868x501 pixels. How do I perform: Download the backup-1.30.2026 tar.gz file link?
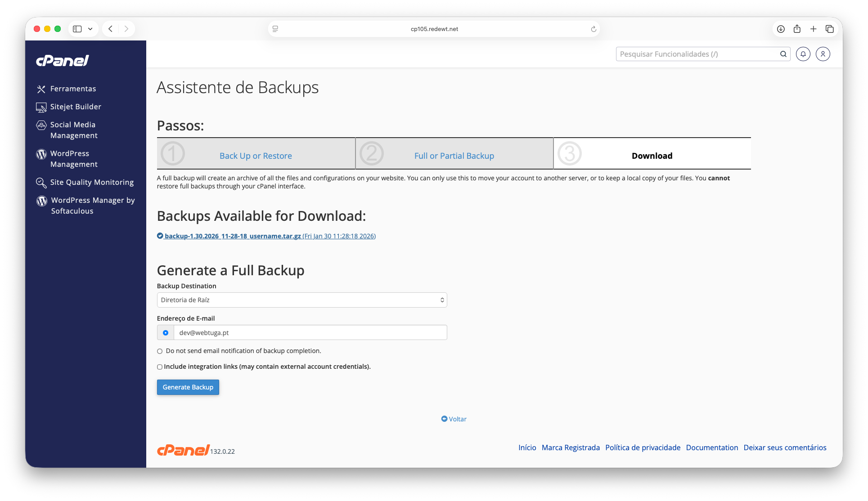click(x=233, y=236)
